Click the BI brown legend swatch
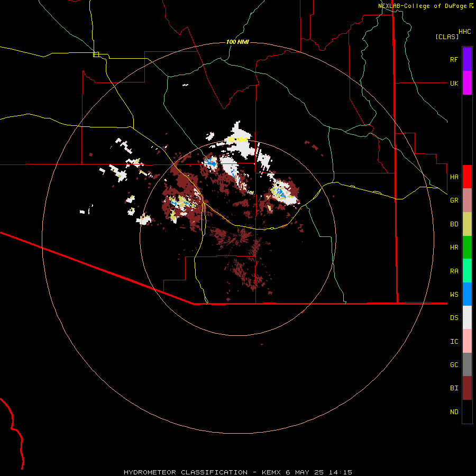Viewport: 476px width, 476px height. 467,388
